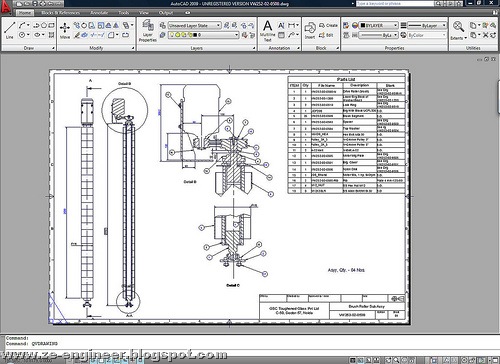The image size is (500, 364).
Task: Click the Create block button
Action: coord(328,25)
